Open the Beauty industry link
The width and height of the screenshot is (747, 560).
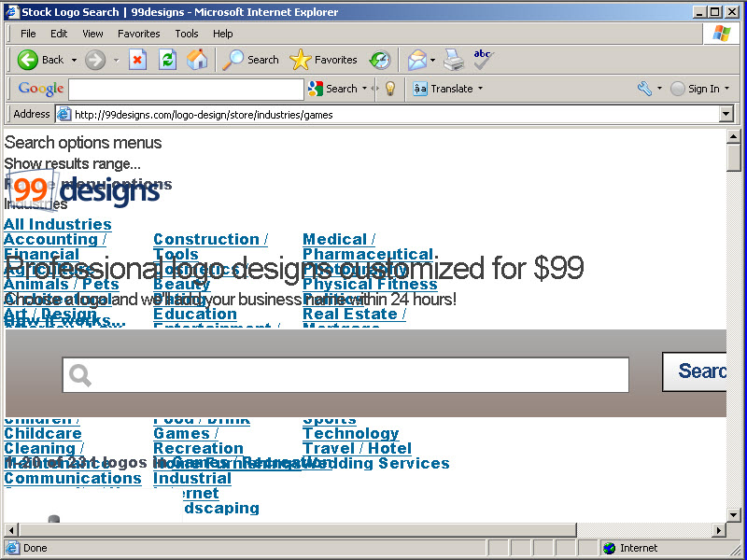pos(181,285)
